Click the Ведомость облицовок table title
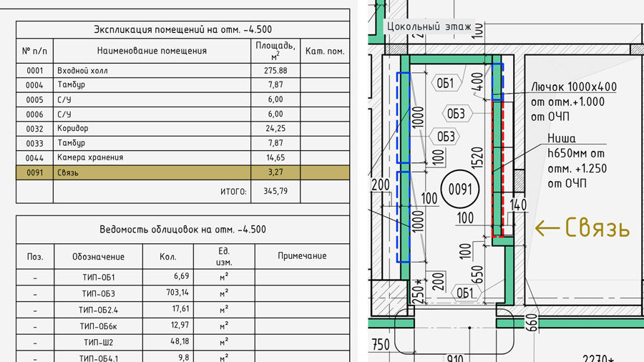Screen dimensions: 644x362 click(182, 230)
